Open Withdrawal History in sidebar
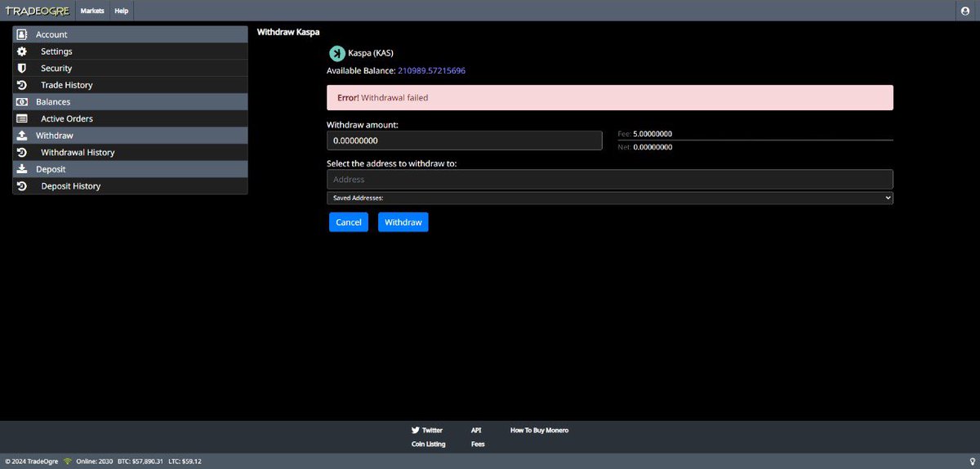This screenshot has width=980, height=469. click(130, 153)
